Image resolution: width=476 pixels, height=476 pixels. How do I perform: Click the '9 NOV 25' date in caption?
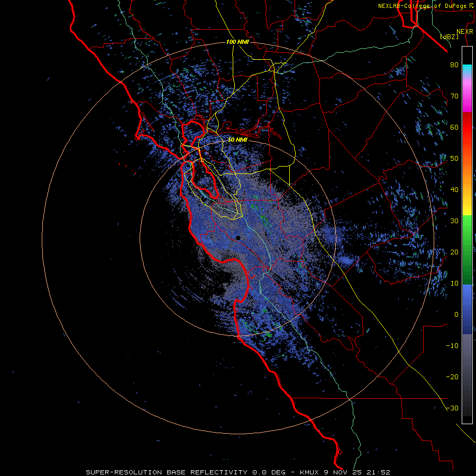tap(343, 472)
